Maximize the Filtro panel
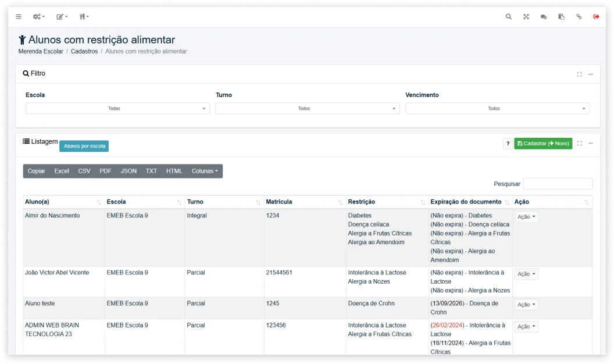The height and width of the screenshot is (364, 614). pyautogui.click(x=579, y=74)
